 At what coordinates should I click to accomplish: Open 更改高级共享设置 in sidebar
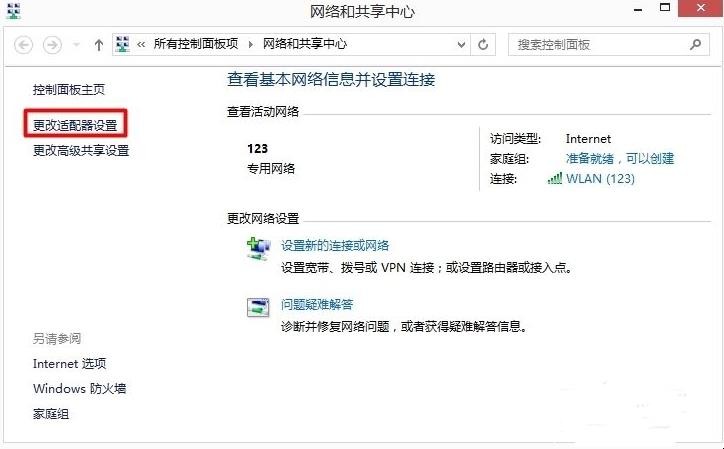pos(81,151)
